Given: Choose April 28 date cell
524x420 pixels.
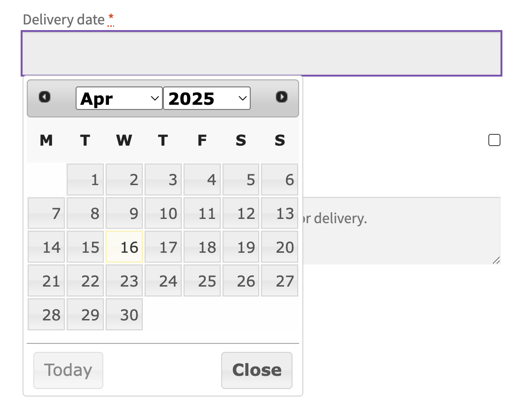Looking at the screenshot, I should pyautogui.click(x=46, y=315).
